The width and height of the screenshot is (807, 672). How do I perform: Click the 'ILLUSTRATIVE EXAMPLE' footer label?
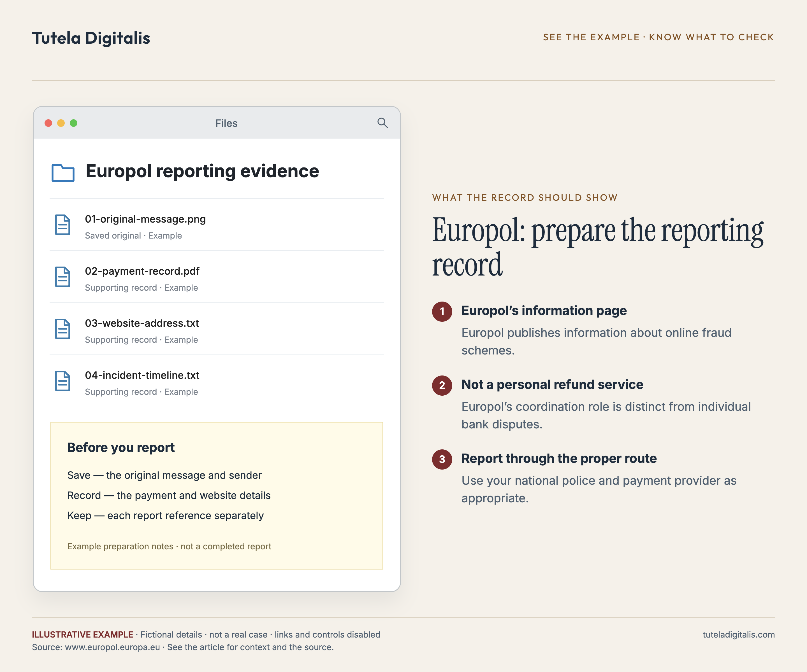click(83, 635)
